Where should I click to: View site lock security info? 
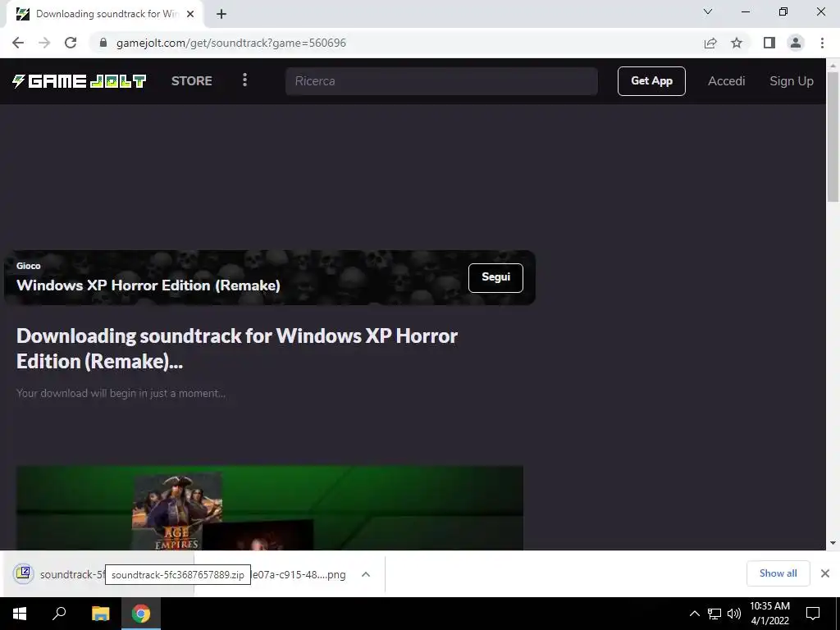(x=103, y=43)
